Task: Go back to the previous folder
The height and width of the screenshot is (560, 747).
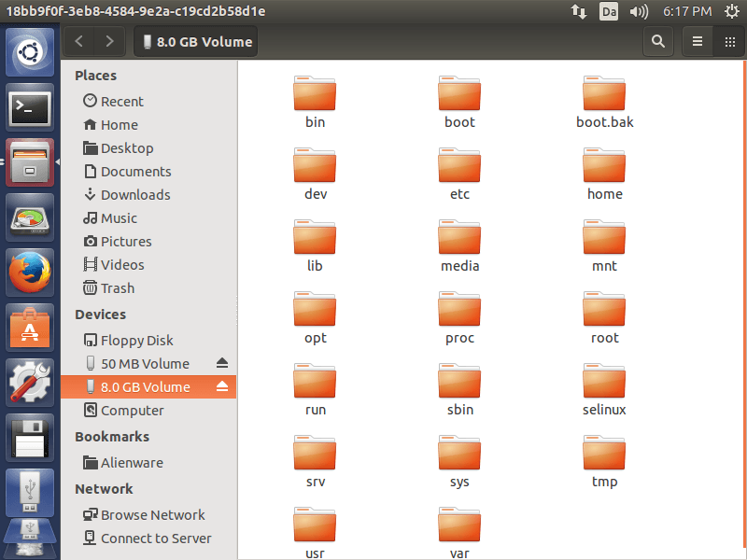Action: 79,41
